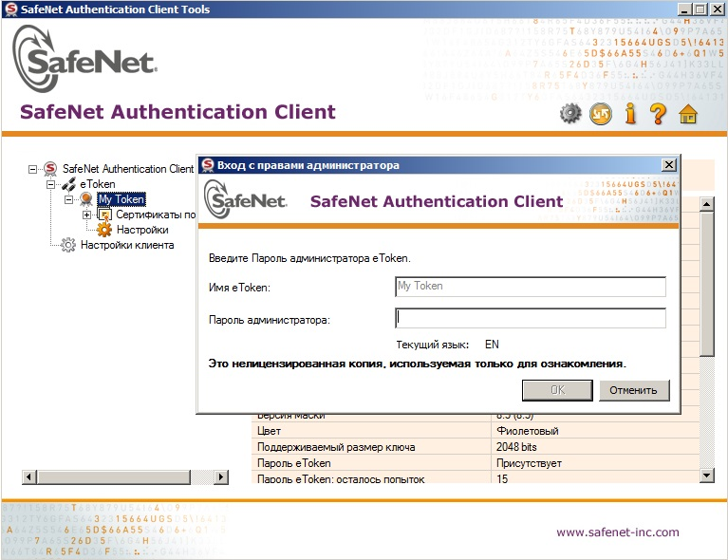Select eToken in the tree
Screen dimensions: 728x560
[98, 184]
